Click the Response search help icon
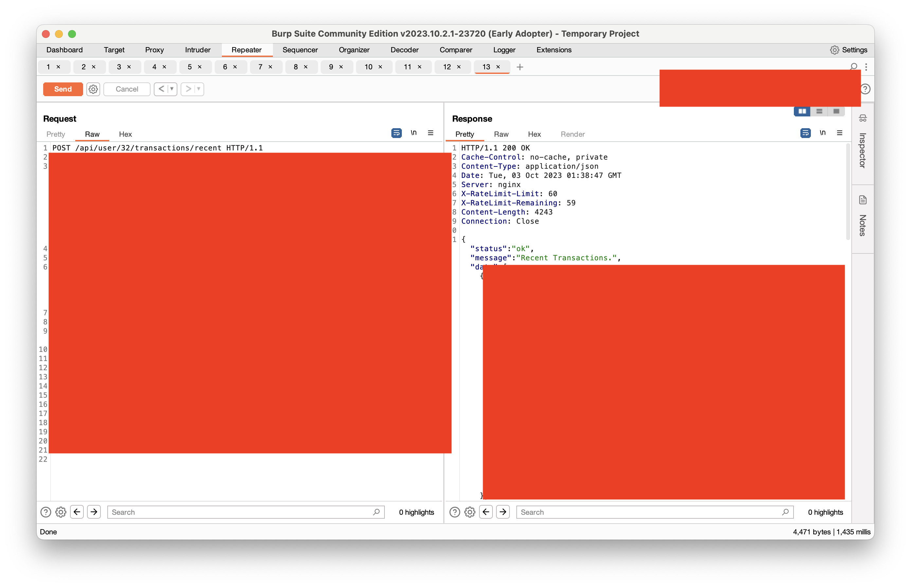 [x=454, y=512]
